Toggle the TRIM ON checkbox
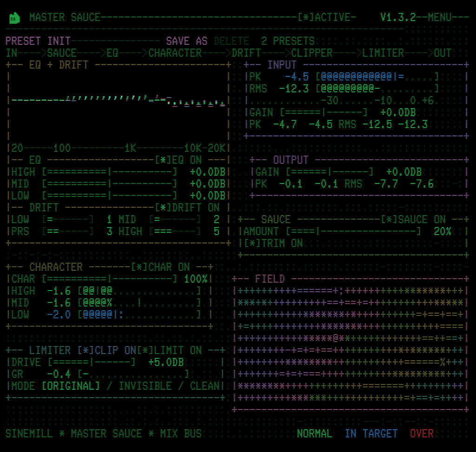Screen dimensions: 476x452 [273, 243]
